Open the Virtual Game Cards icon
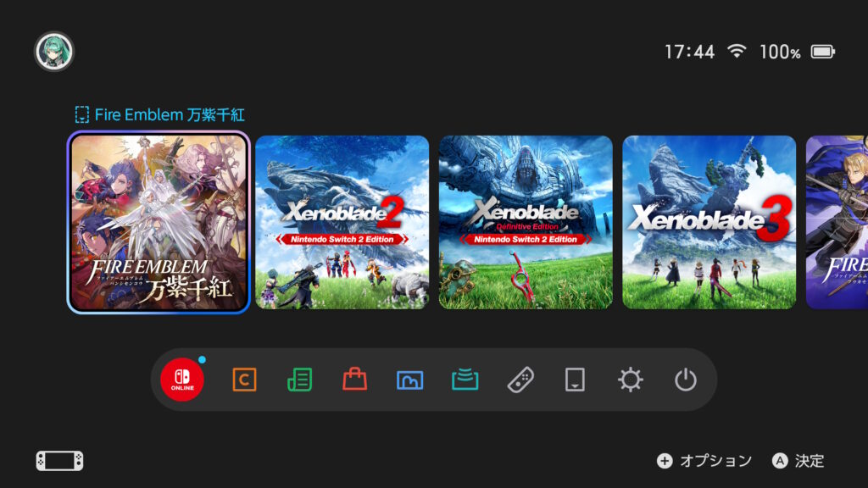The height and width of the screenshot is (488, 868). (575, 380)
